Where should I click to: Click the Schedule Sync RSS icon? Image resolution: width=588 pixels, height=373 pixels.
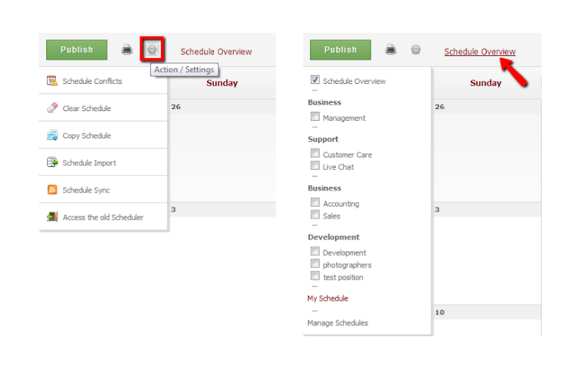[x=52, y=190]
